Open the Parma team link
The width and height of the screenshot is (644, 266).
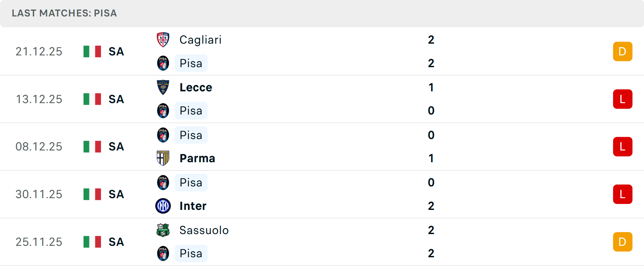click(x=197, y=158)
